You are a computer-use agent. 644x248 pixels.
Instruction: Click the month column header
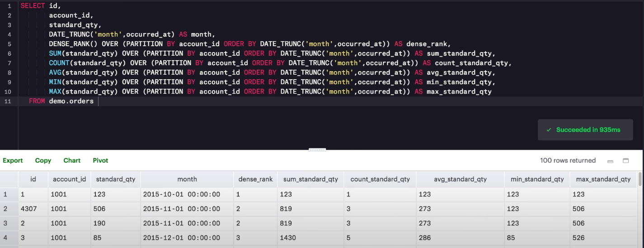point(187,179)
